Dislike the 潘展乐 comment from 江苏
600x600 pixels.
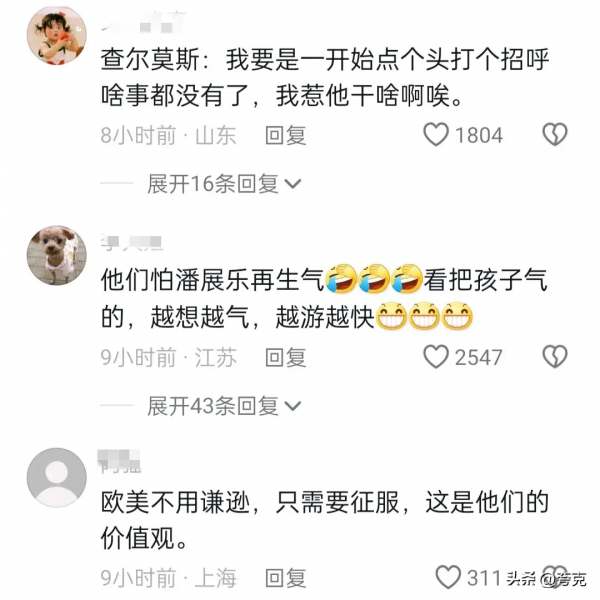pyautogui.click(x=555, y=357)
